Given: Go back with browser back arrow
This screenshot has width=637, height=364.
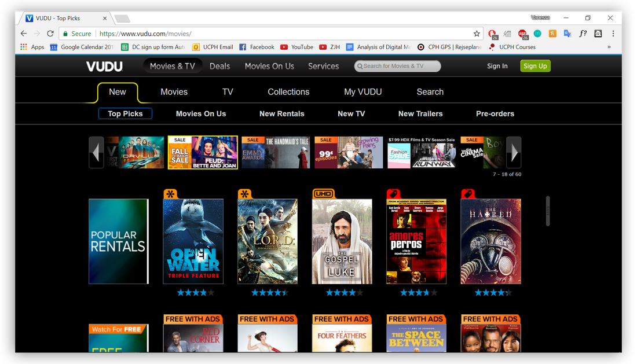Looking at the screenshot, I should pos(24,34).
